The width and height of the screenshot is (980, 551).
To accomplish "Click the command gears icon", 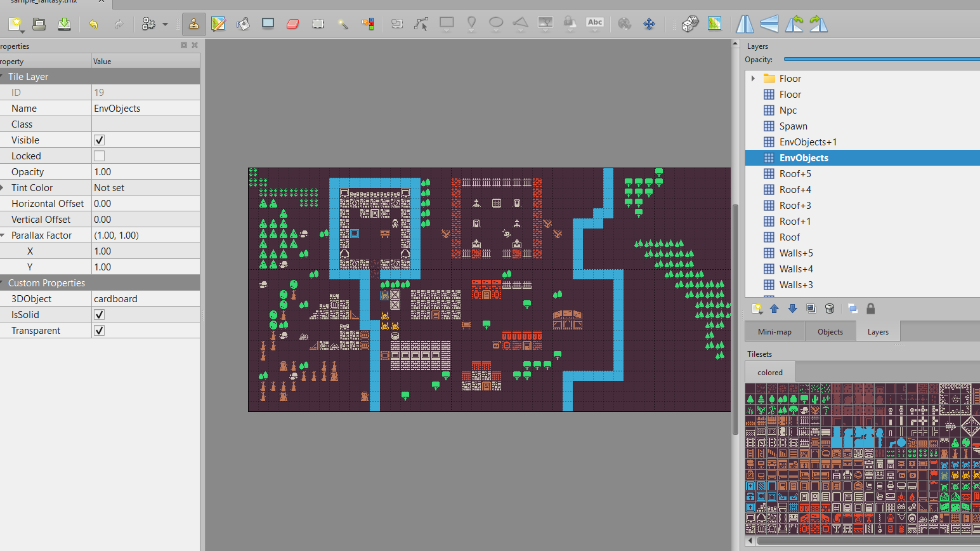I will click(149, 24).
